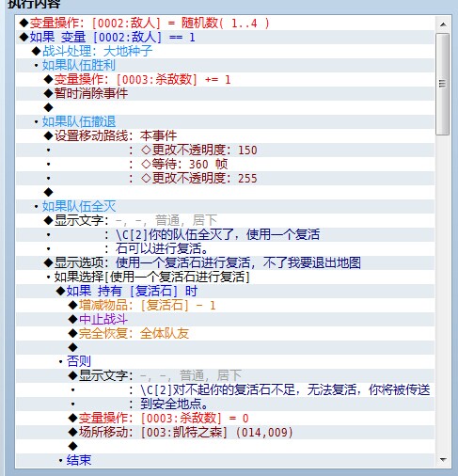Image resolution: width=458 pixels, height=476 pixels.
Task: Click the 更改不透明度：150 route line
Action: (x=225, y=151)
